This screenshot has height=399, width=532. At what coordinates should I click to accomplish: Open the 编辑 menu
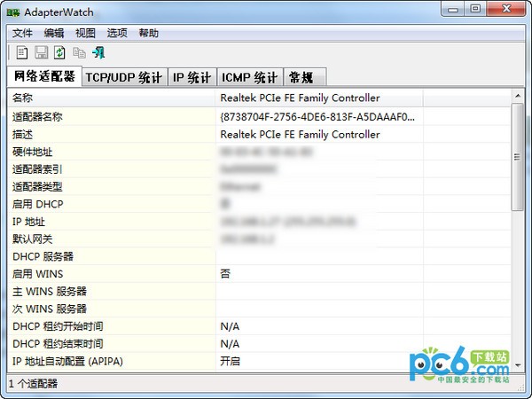(x=54, y=33)
